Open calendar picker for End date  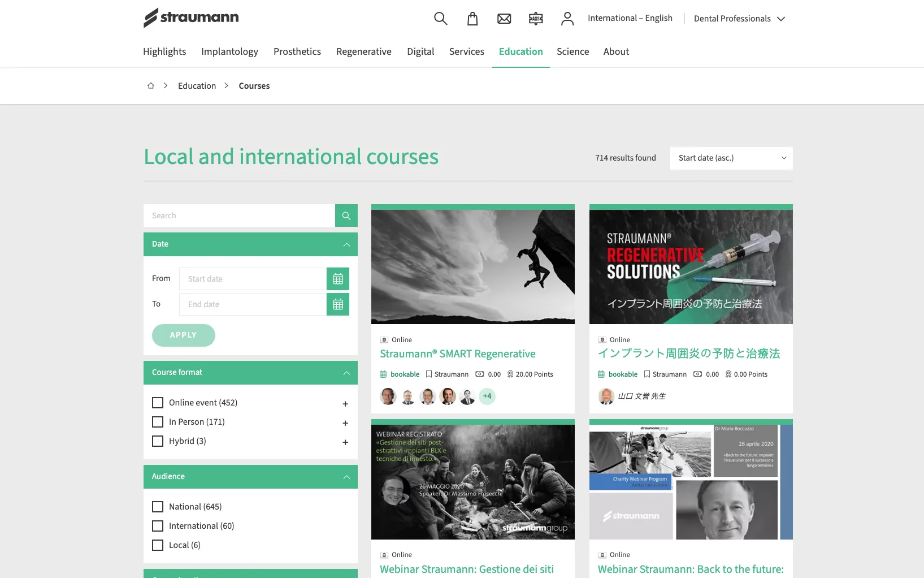pyautogui.click(x=338, y=304)
